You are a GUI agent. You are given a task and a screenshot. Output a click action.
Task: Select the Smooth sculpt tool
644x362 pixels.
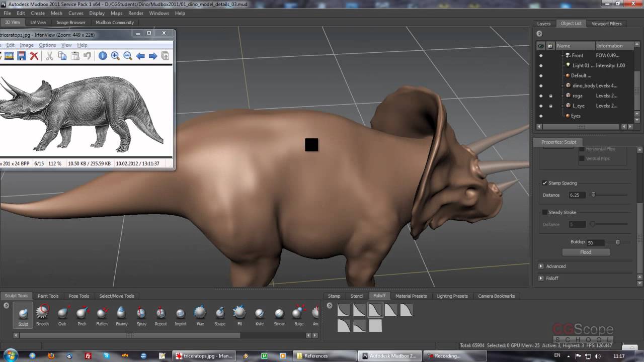[x=42, y=314]
